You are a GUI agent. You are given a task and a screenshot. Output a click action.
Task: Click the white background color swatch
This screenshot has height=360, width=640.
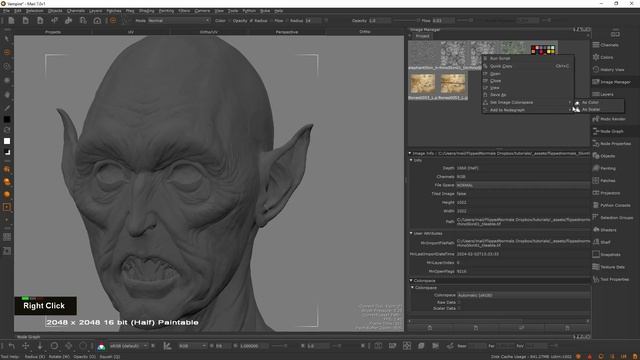click(7, 141)
